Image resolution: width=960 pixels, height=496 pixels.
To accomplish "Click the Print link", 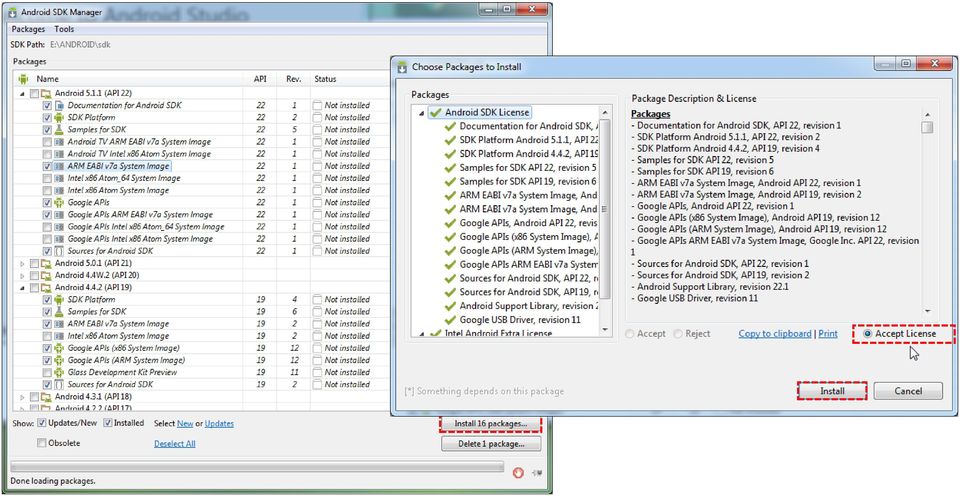I will pyautogui.click(x=828, y=334).
